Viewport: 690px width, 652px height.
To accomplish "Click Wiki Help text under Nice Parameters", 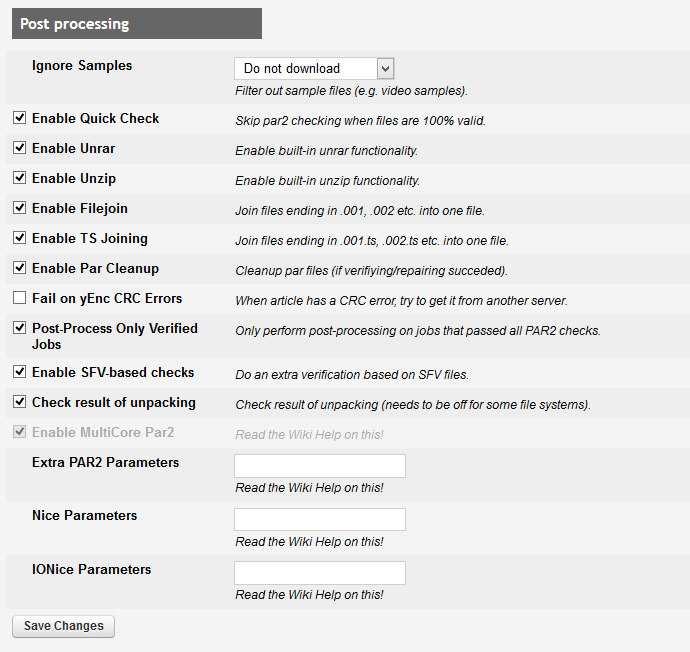I will [x=309, y=542].
